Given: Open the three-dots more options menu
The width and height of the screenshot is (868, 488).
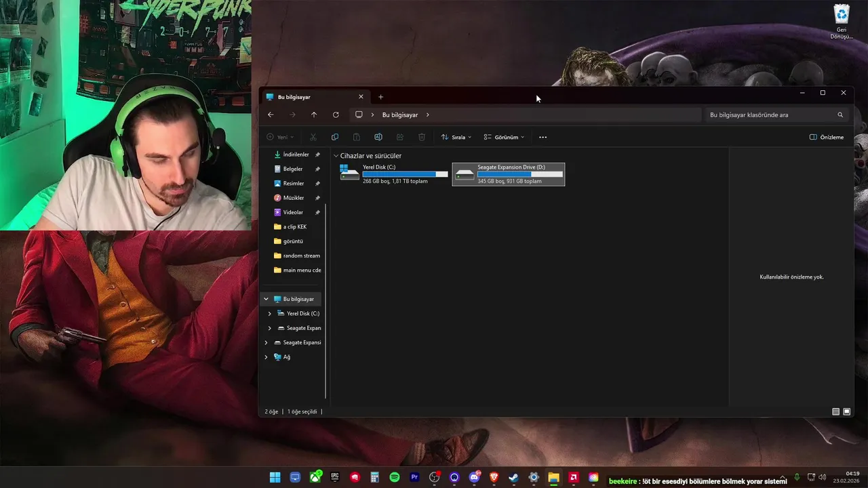Looking at the screenshot, I should [542, 137].
